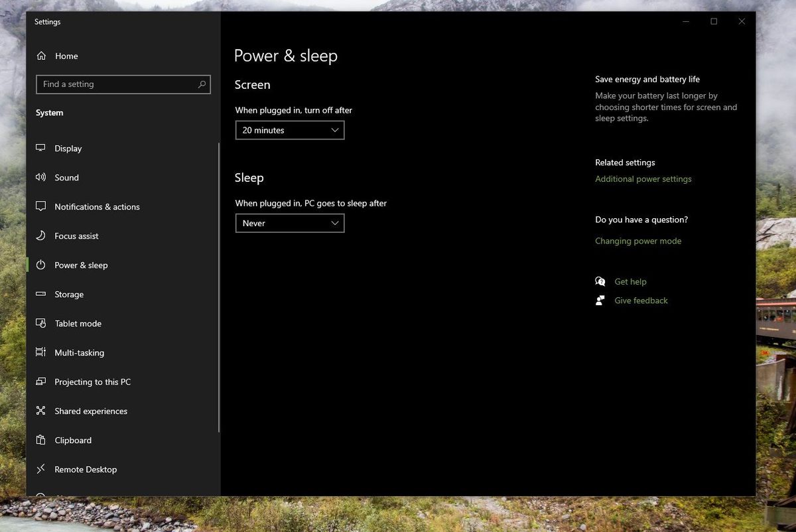This screenshot has width=796, height=532.
Task: Open the screen turn-off time dropdown
Action: click(x=290, y=130)
